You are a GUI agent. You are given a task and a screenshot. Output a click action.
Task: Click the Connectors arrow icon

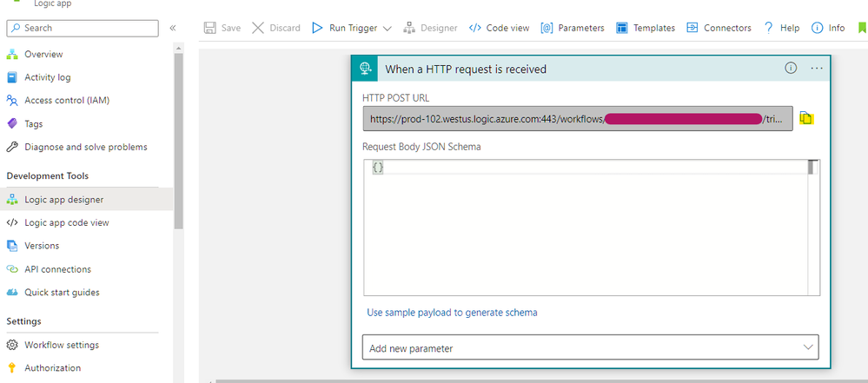pyautogui.click(x=692, y=28)
